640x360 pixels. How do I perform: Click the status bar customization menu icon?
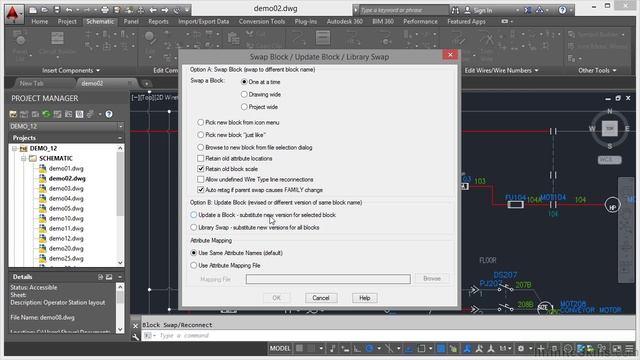pyautogui.click(x=629, y=348)
